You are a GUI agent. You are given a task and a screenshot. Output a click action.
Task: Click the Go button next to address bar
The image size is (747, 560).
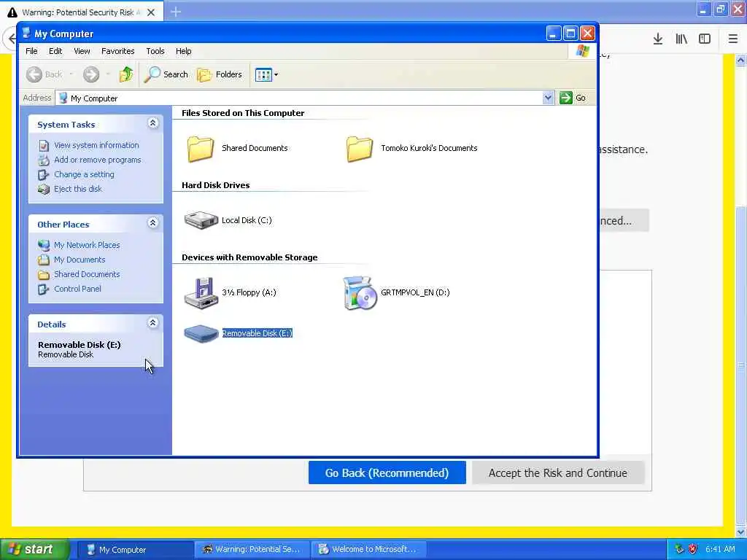573,98
